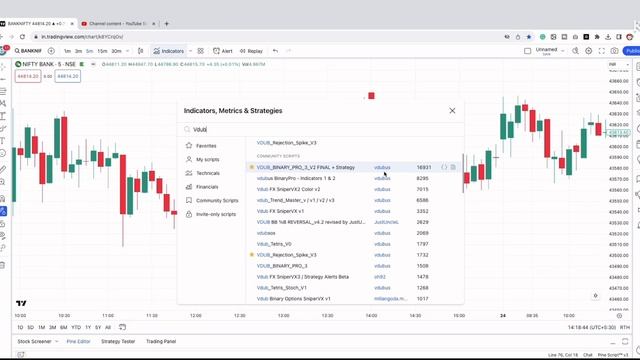This screenshot has height=360, width=640.
Task: Open the layout setup square icon
Action: pos(527,51)
